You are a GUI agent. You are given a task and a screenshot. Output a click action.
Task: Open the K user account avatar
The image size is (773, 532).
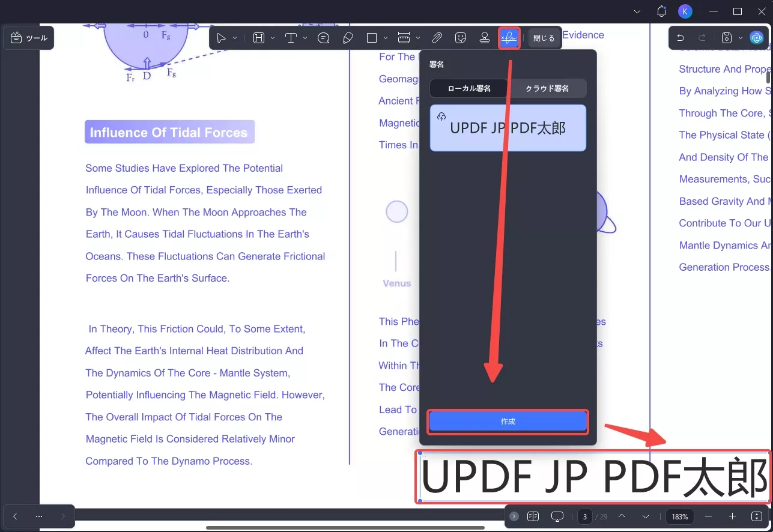point(685,11)
